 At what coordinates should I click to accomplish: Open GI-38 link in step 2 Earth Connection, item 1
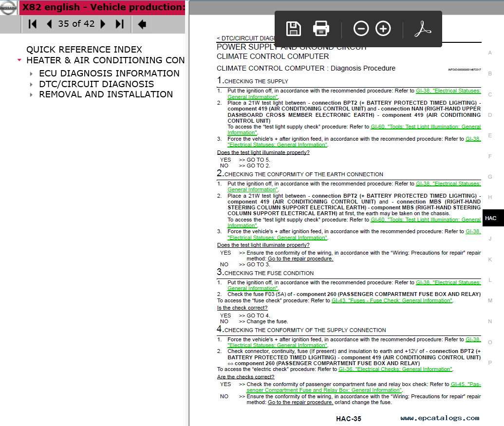(448, 184)
